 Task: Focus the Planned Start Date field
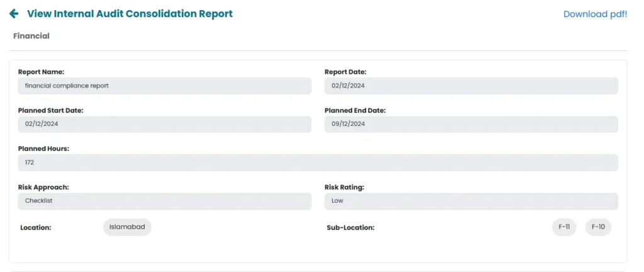click(165, 124)
